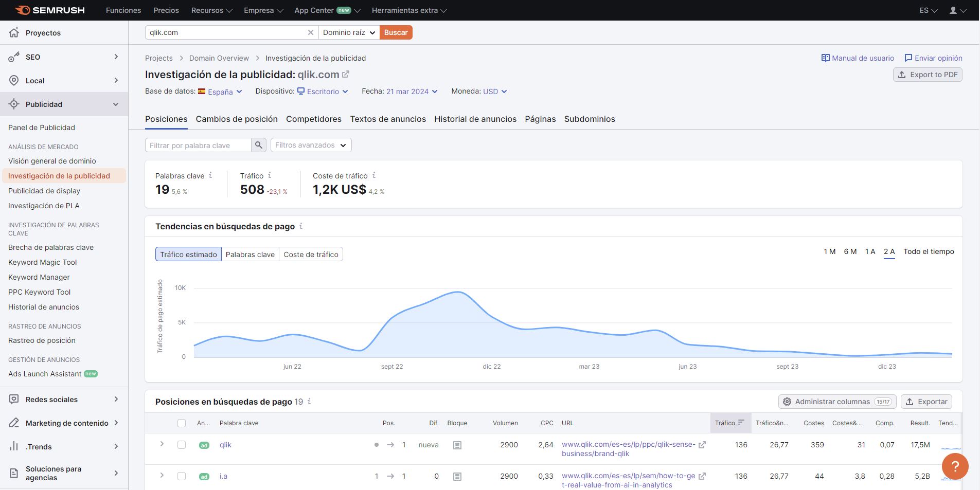The height and width of the screenshot is (490, 980).
Task: Toggle the select-all checkbox in table header
Action: coord(182,423)
